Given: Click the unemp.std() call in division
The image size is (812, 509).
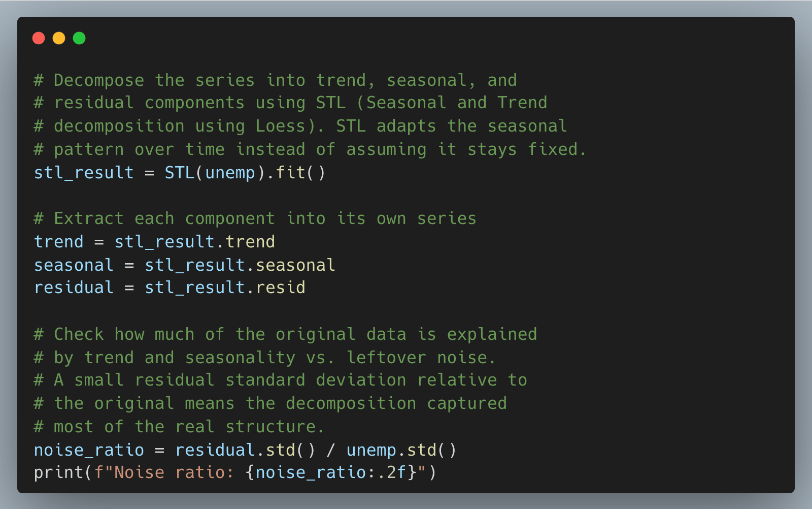Looking at the screenshot, I should tap(401, 450).
